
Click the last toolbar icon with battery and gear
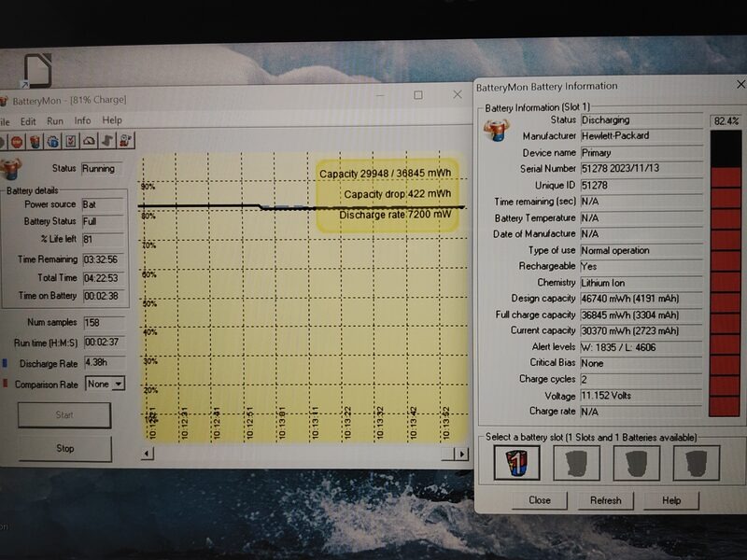click(126, 141)
